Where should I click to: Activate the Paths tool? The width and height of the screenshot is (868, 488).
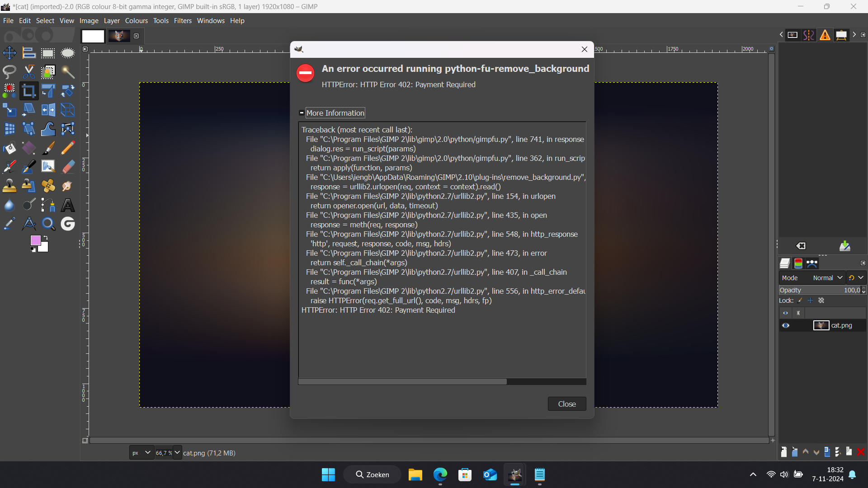(x=48, y=205)
